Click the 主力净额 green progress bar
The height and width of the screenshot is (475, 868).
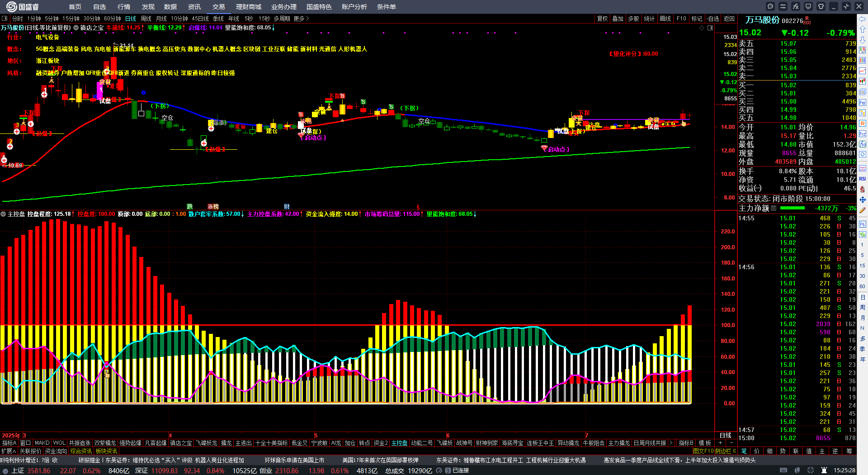tap(792, 208)
